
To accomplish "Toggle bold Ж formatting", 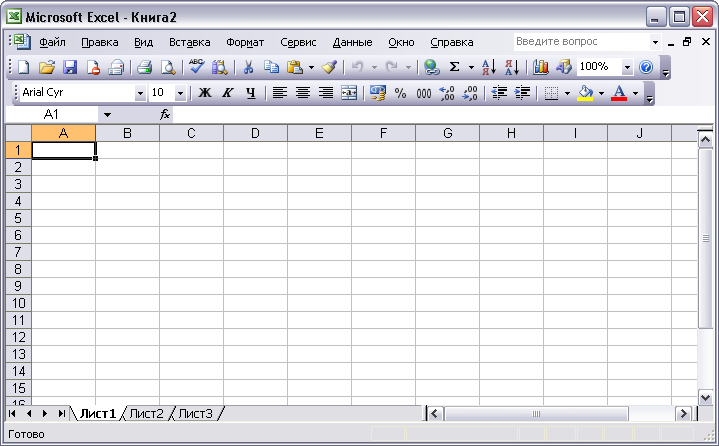I will tap(205, 93).
